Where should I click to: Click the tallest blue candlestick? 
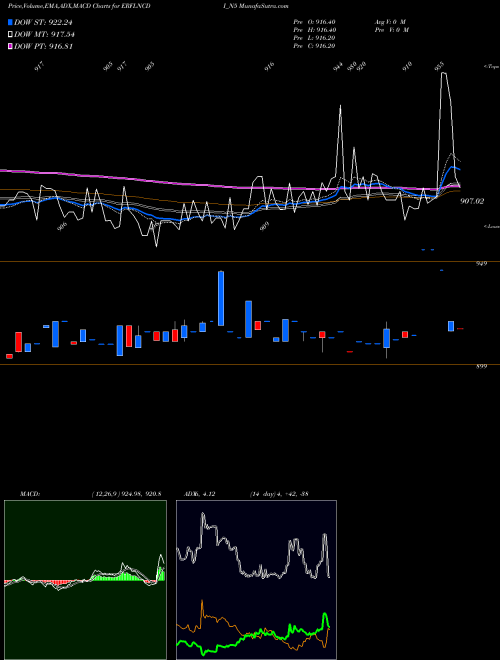point(221,298)
